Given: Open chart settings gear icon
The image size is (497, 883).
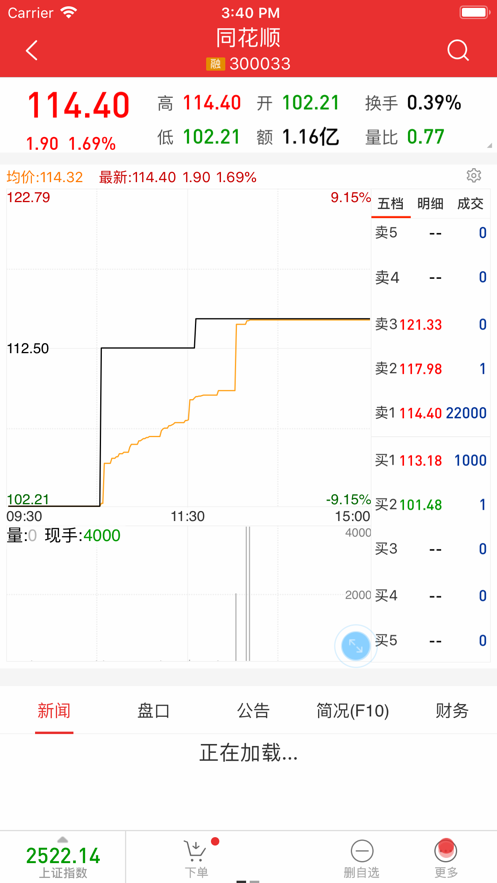Looking at the screenshot, I should (x=474, y=176).
